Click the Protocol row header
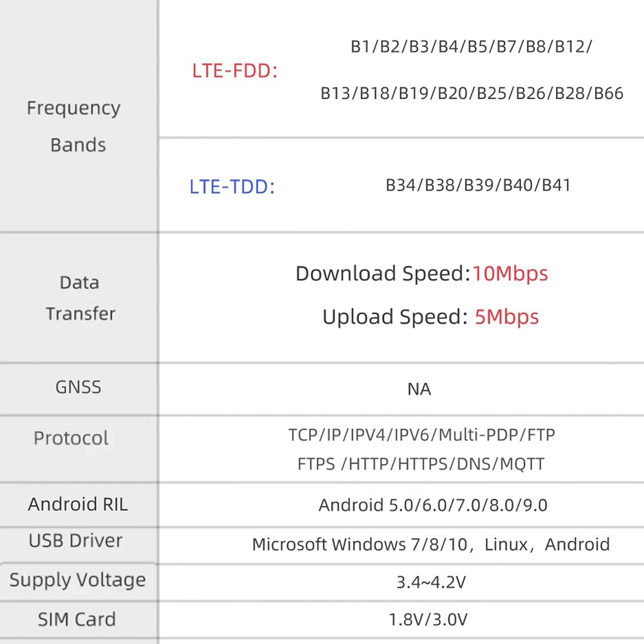This screenshot has width=644, height=644. (x=71, y=439)
